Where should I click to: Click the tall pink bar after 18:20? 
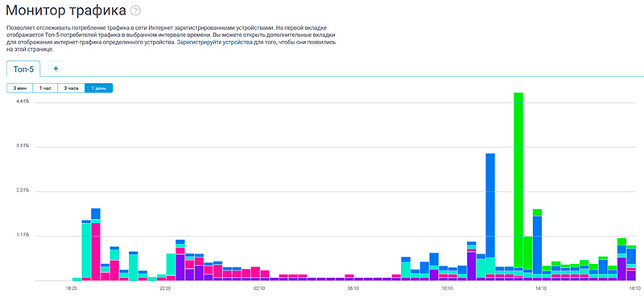[96, 252]
